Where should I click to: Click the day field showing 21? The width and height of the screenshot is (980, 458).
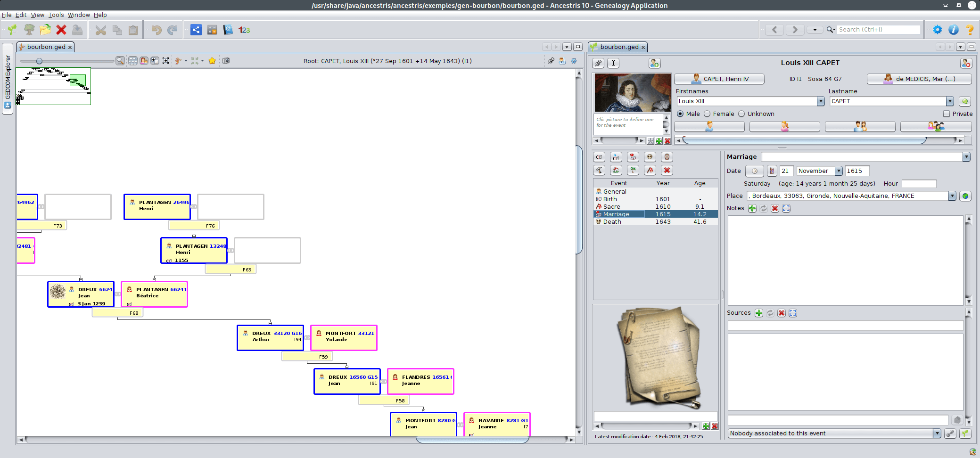(786, 171)
